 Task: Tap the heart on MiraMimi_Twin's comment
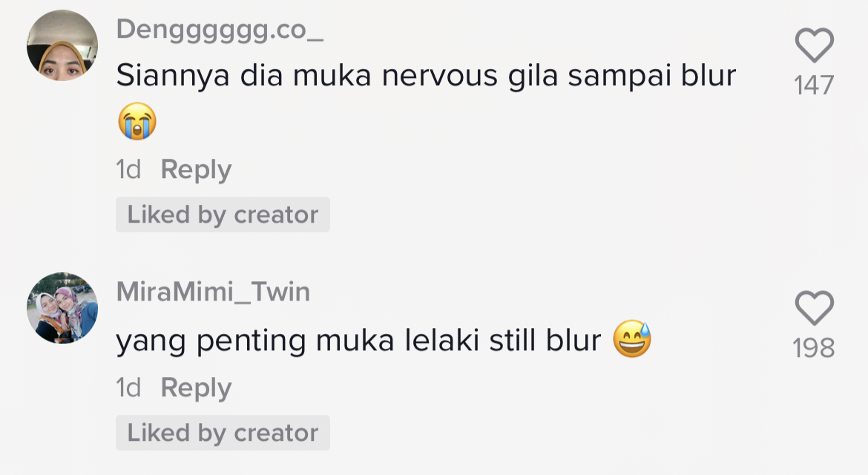tap(814, 308)
